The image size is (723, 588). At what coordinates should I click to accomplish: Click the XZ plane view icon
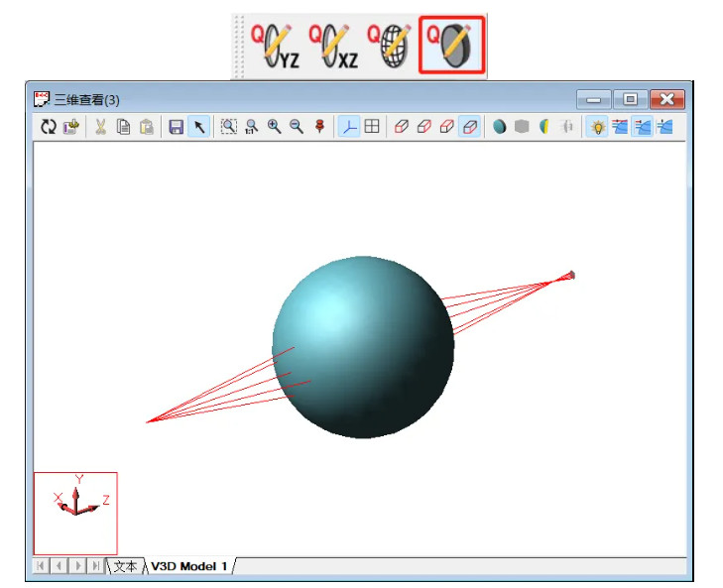(x=333, y=47)
